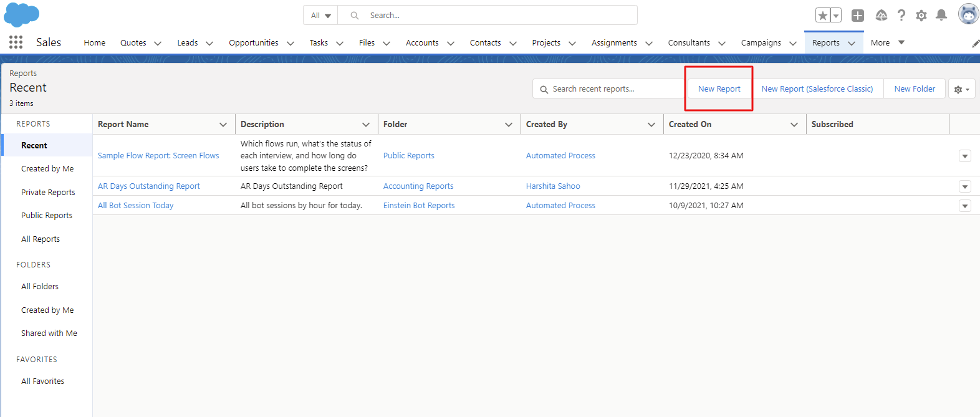Expand the Campaigns tab chevron

click(793, 44)
